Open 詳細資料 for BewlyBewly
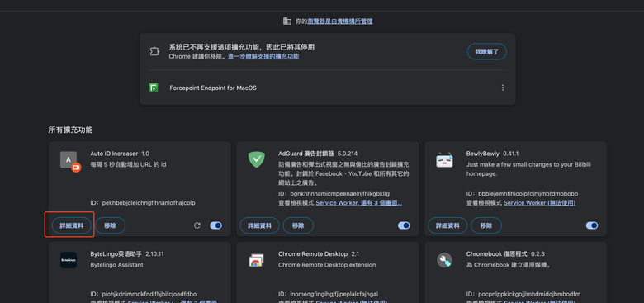Screen dimensions: 644x303 point(447,225)
